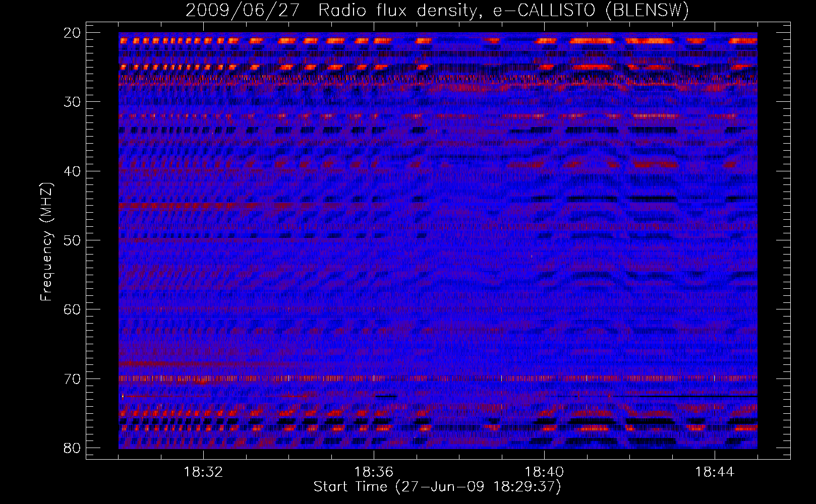Viewport: 816px width, 504px height.
Task: Click the 20 frequency tick label
Action: pyautogui.click(x=73, y=33)
